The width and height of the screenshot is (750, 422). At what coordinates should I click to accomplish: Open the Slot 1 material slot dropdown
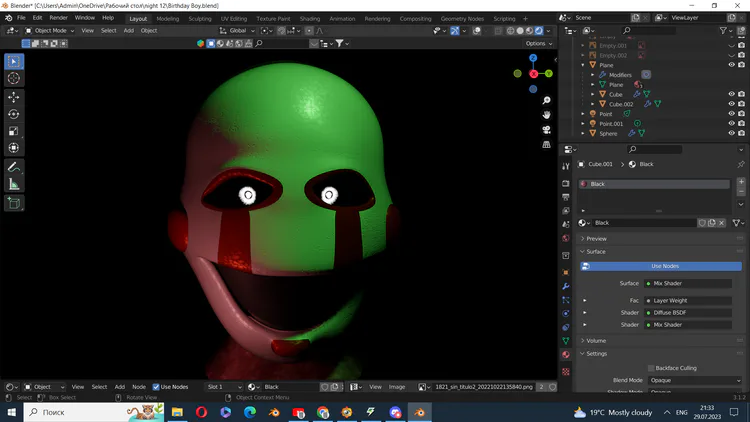coord(224,387)
